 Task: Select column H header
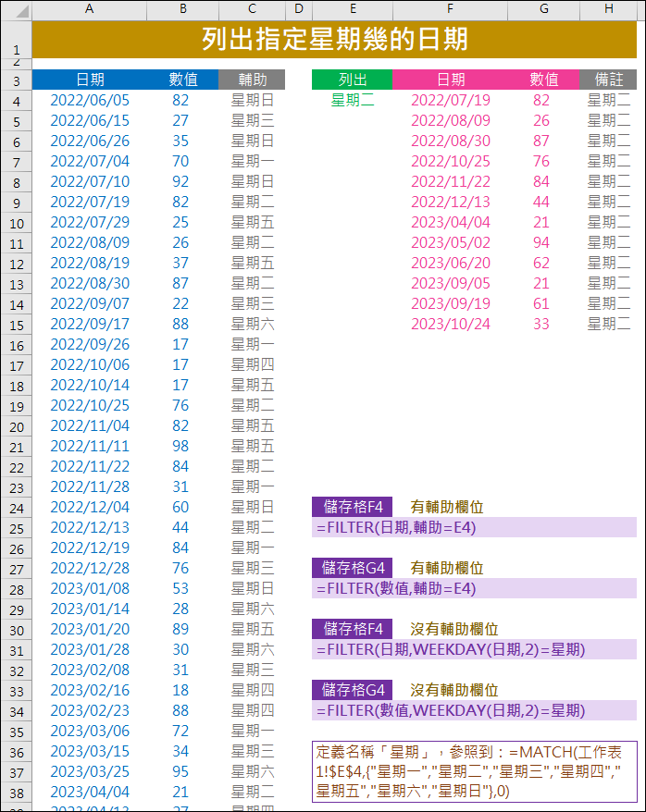(x=609, y=9)
